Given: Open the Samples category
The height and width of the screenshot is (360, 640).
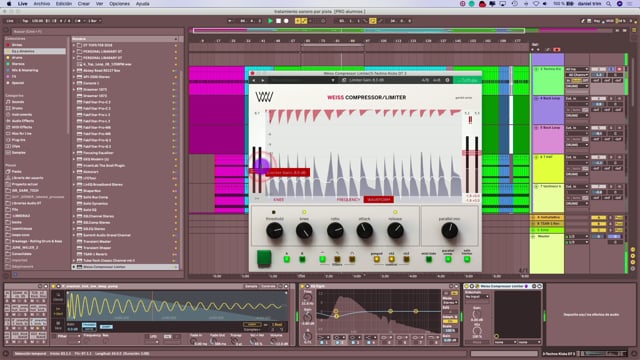Looking at the screenshot, I should 19,152.
